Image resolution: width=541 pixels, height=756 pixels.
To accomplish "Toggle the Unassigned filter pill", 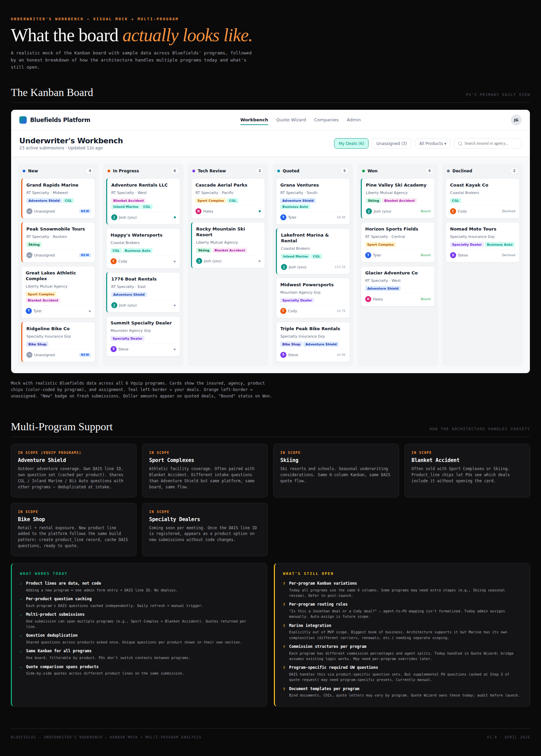I will [x=391, y=143].
